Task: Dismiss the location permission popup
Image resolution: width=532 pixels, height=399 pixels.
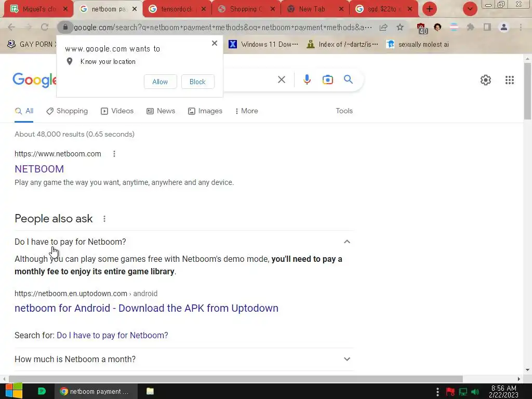Action: tap(215, 43)
